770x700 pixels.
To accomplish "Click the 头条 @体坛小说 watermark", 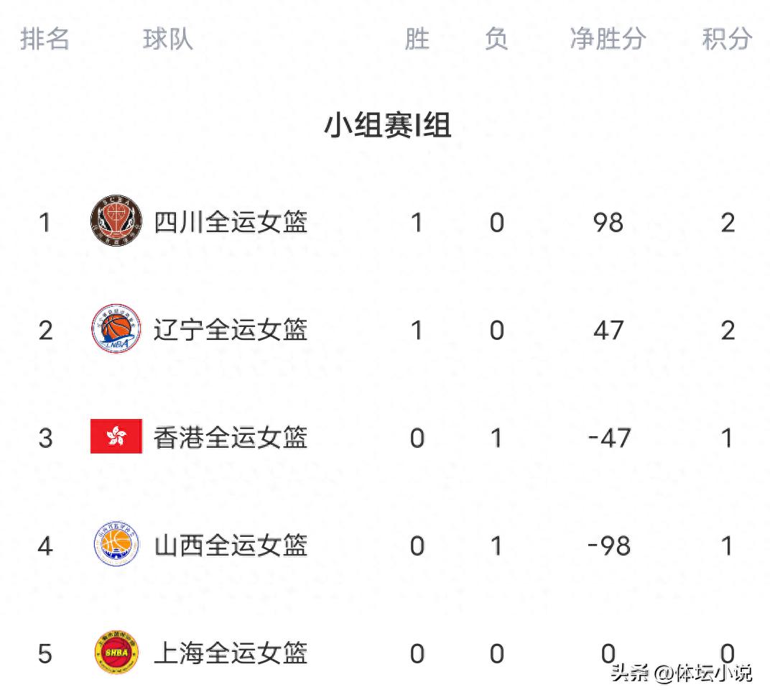I will pos(681,673).
